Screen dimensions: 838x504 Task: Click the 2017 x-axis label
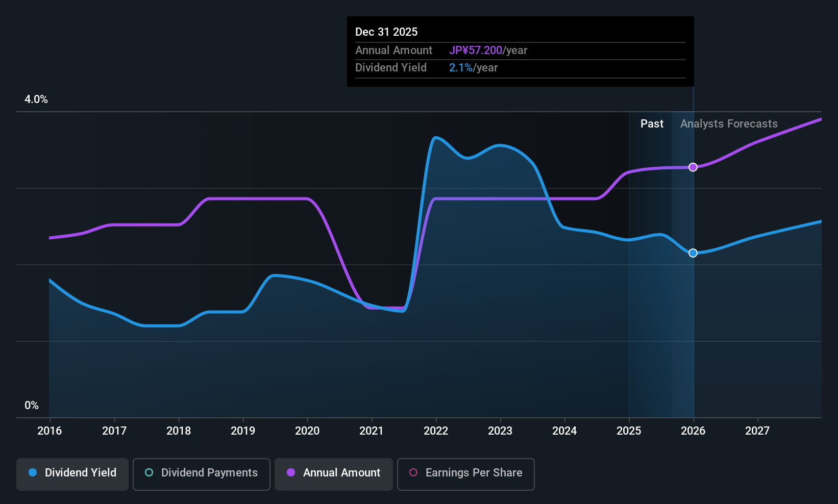pos(114,431)
